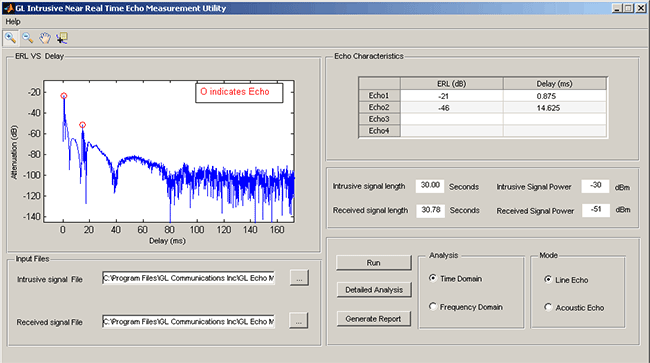Select the Zoom Out tool
Screen dimensions: 650x363
[x=28, y=38]
